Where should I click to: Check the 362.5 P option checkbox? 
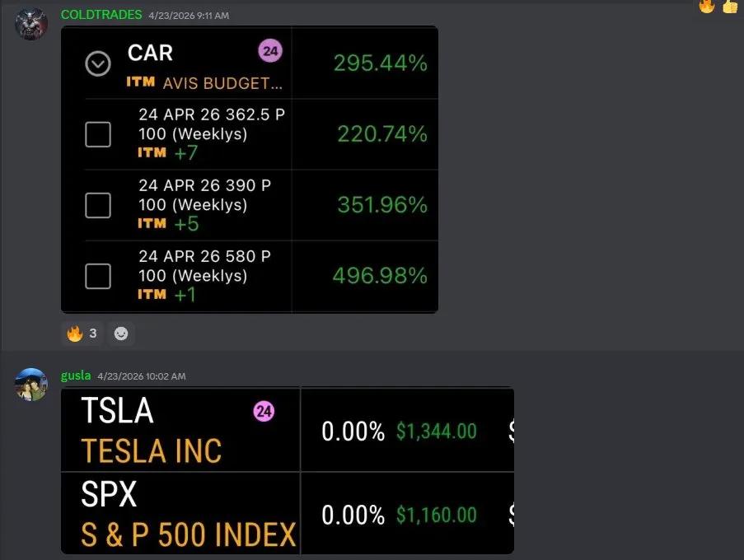tap(98, 134)
